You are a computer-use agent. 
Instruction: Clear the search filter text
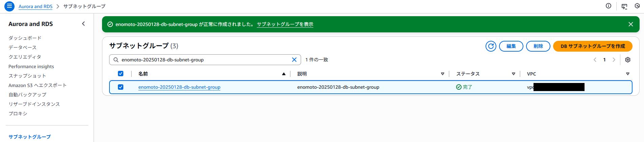[x=294, y=60]
